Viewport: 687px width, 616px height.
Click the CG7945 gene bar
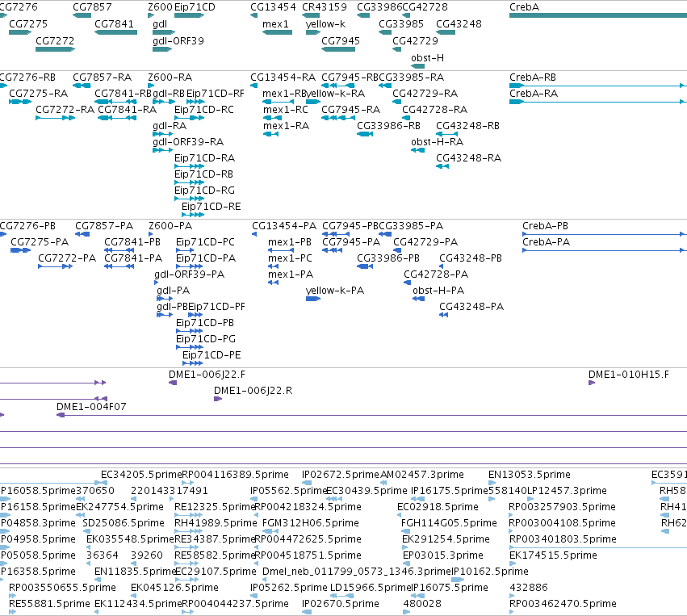pos(338,49)
